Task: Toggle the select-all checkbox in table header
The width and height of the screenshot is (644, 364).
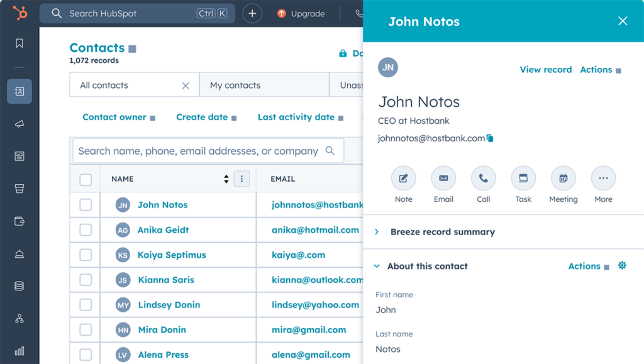Action: 86,180
